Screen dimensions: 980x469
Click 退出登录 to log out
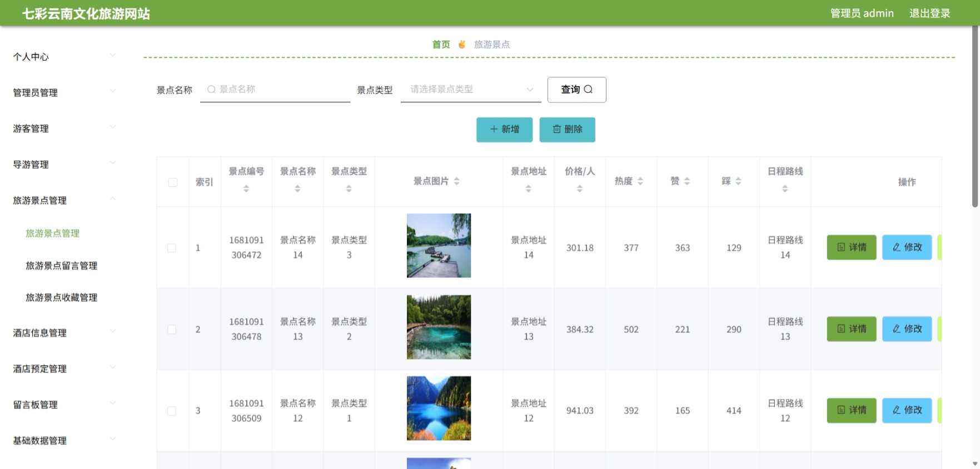pyautogui.click(x=930, y=13)
